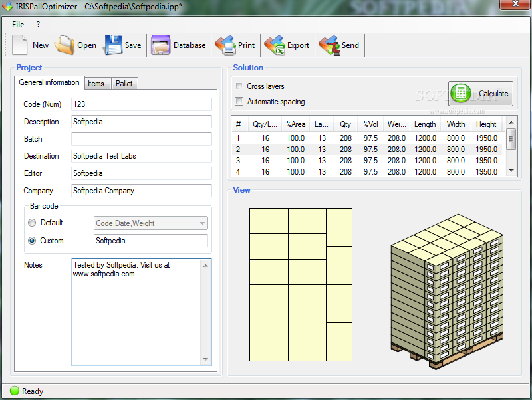This screenshot has width=532, height=400.
Task: Click the Notes scrollbar down arrow
Action: (x=205, y=359)
